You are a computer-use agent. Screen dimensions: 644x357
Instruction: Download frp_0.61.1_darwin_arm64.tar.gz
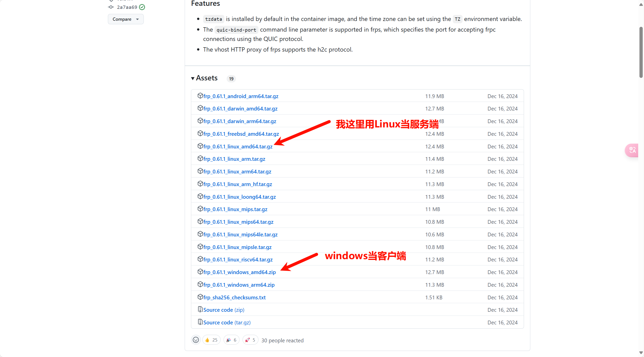pyautogui.click(x=240, y=121)
